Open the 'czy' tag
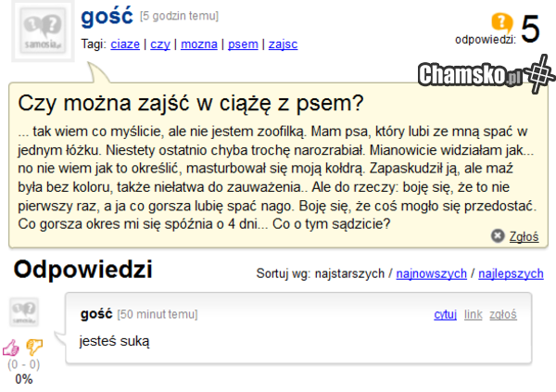 (x=160, y=44)
